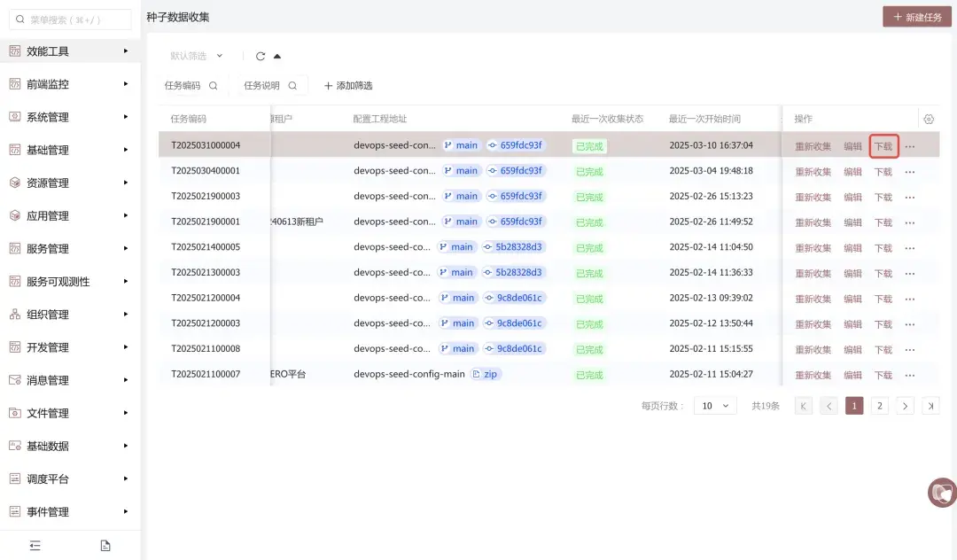
Task: Click the task code T2025021300003
Action: [x=206, y=273]
